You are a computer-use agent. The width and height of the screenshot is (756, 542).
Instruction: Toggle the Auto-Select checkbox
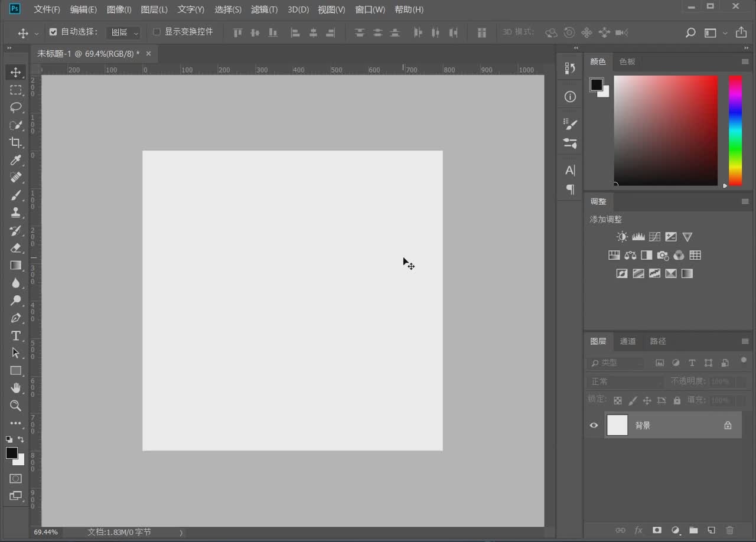(53, 32)
